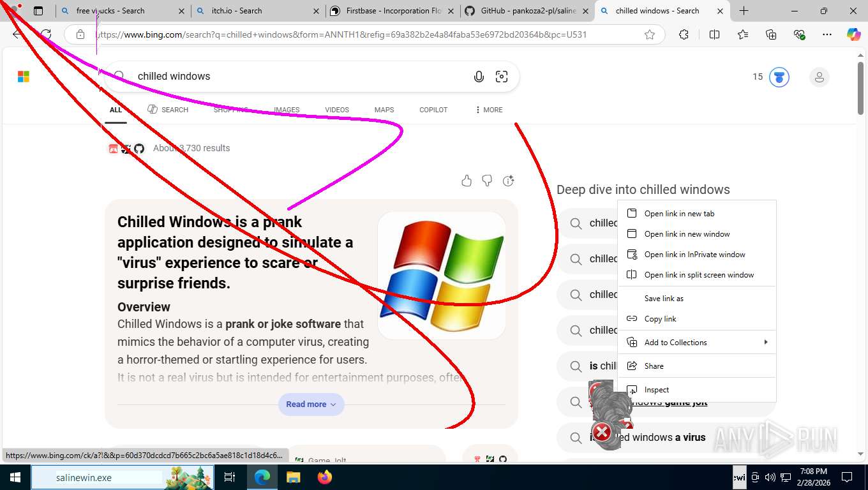
Task: Open Task View on the taskbar
Action: click(x=230, y=477)
